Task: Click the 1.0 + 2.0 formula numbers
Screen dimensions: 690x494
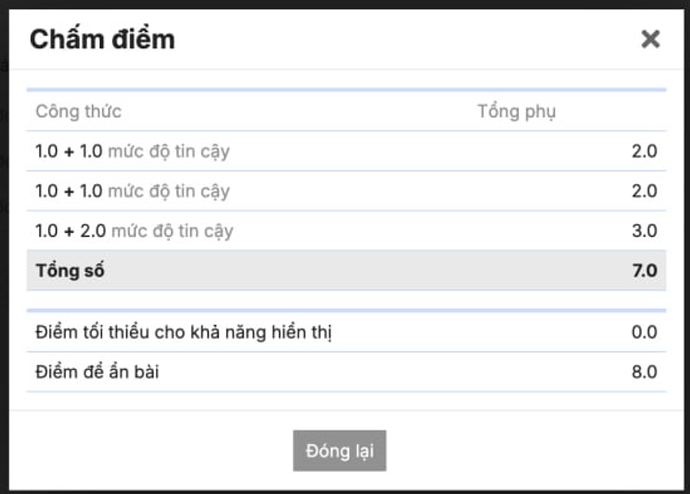Action: (70, 231)
